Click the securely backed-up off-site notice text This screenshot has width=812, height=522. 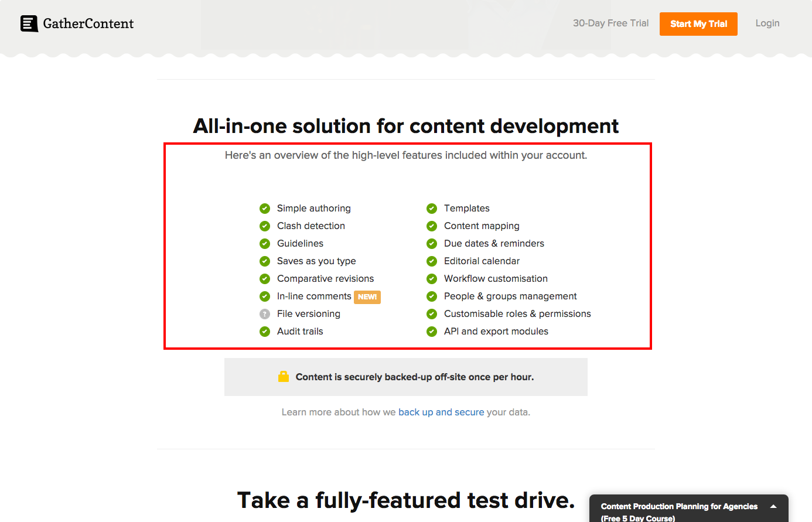click(x=415, y=377)
